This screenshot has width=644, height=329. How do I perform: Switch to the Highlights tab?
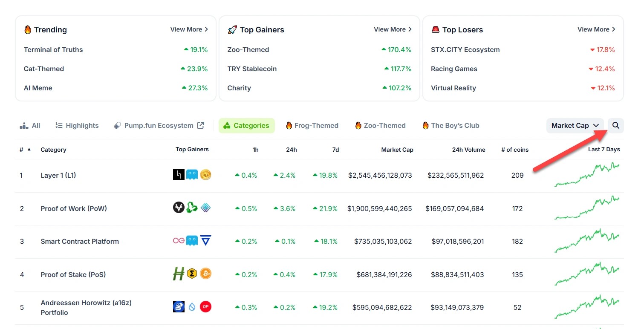coord(77,125)
